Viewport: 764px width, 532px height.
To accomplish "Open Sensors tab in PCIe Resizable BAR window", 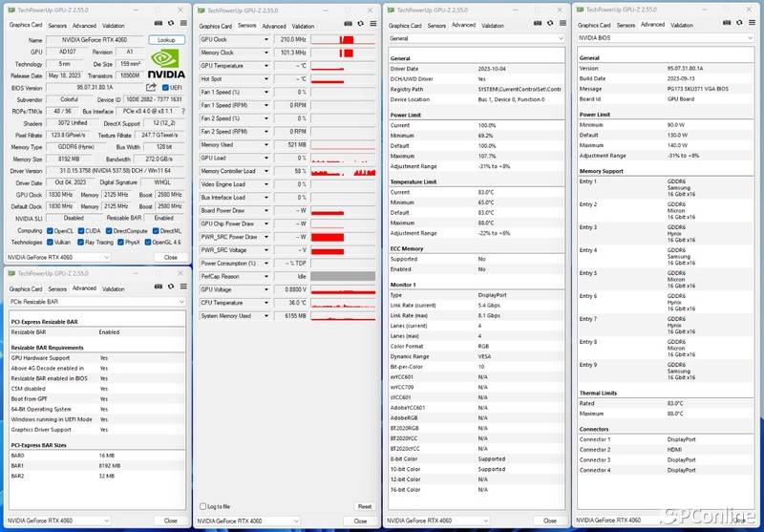I will (x=57, y=288).
